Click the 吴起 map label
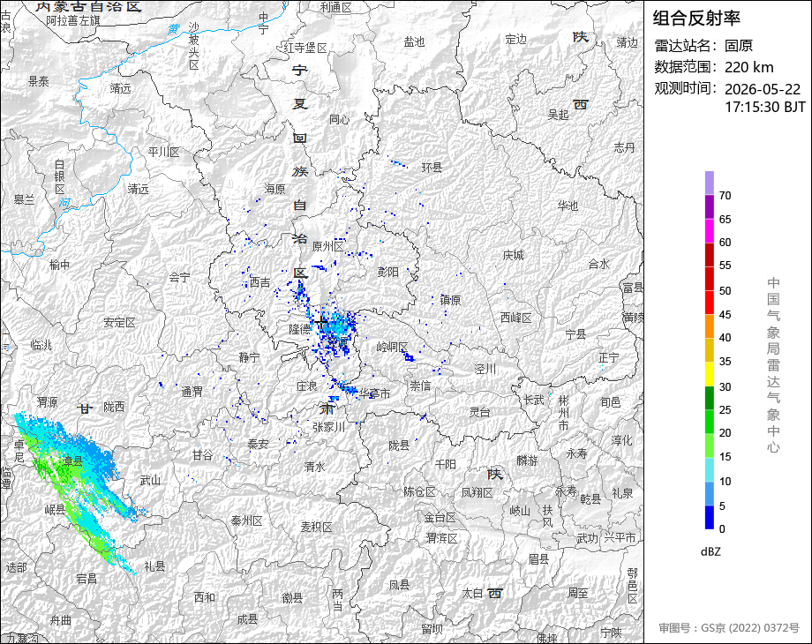Image resolution: width=812 pixels, height=644 pixels. point(558,115)
